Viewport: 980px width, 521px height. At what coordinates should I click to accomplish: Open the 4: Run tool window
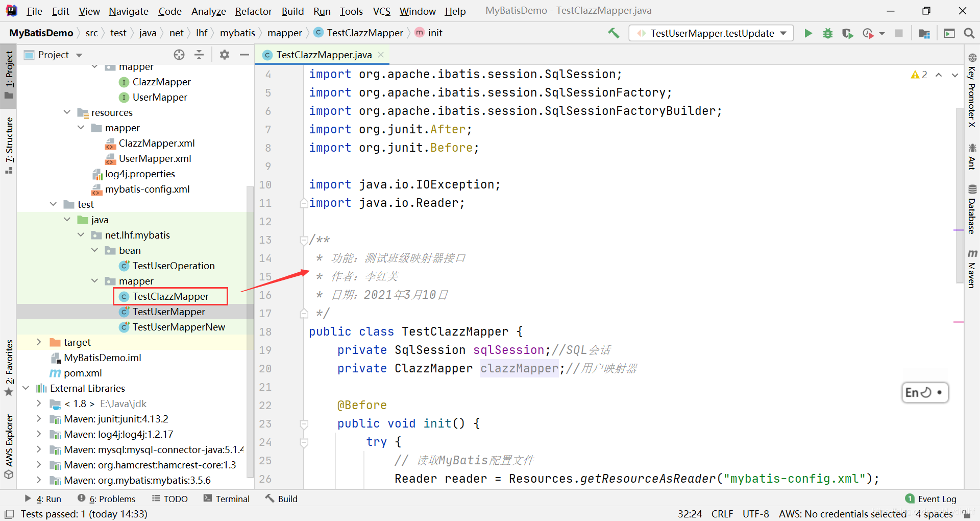point(43,499)
